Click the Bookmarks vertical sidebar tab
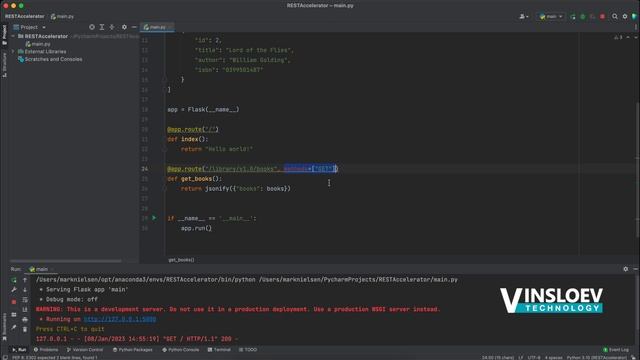640x360 pixels. 4,326
